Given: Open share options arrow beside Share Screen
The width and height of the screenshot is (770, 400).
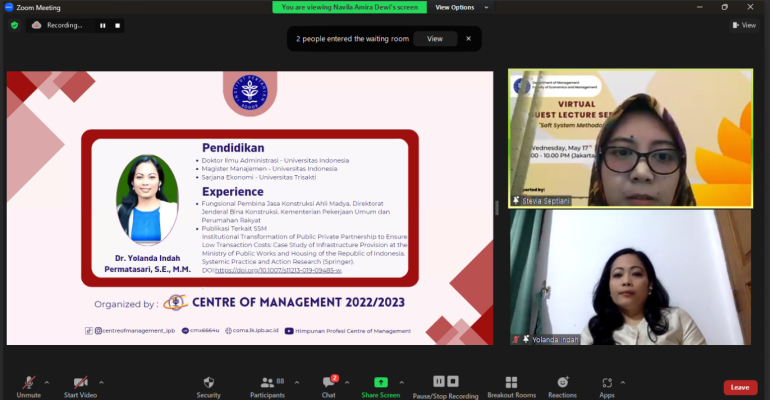Looking at the screenshot, I should (402, 382).
